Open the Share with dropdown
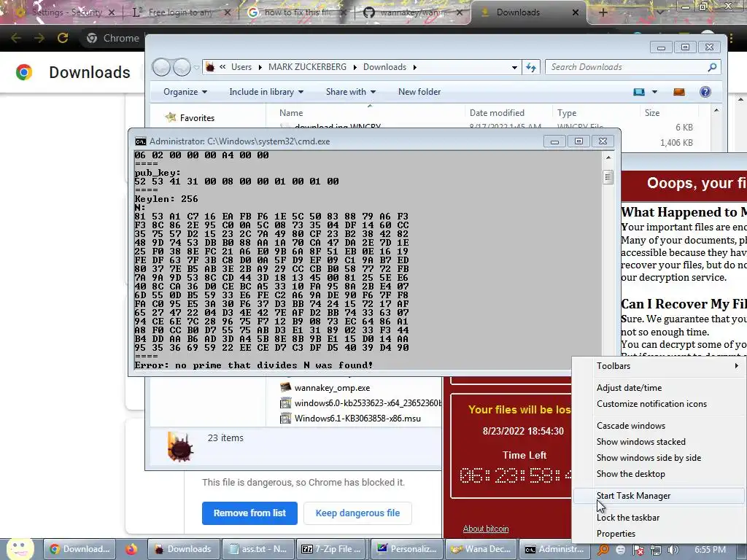 [x=351, y=92]
